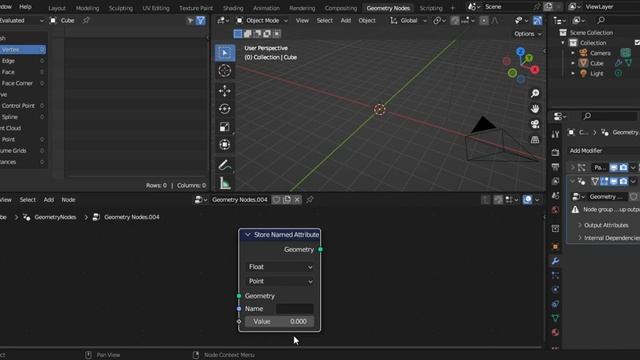Image resolution: width=640 pixels, height=360 pixels.
Task: Duplicate node group with new copy icon
Action: [x=287, y=200]
